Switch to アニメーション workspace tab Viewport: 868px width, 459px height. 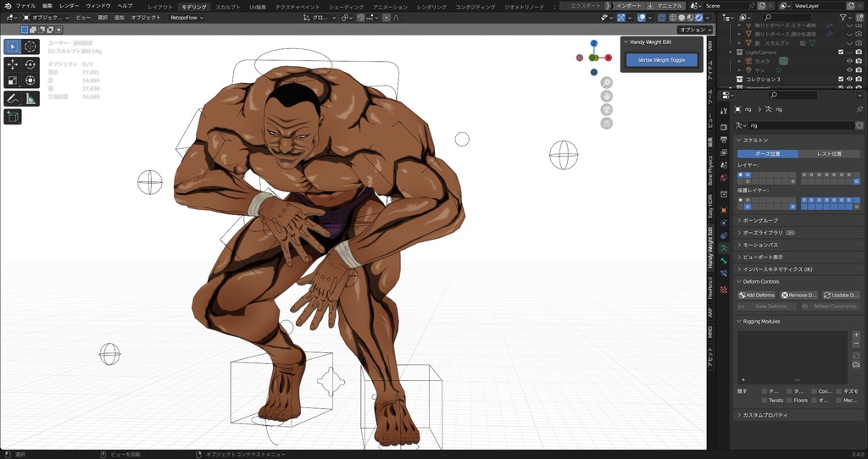(390, 7)
